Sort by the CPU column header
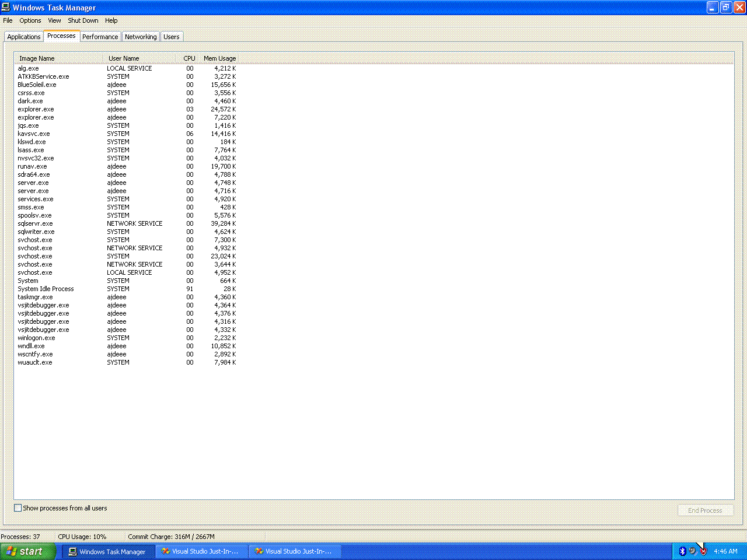This screenshot has height=560, width=747. 188,58
